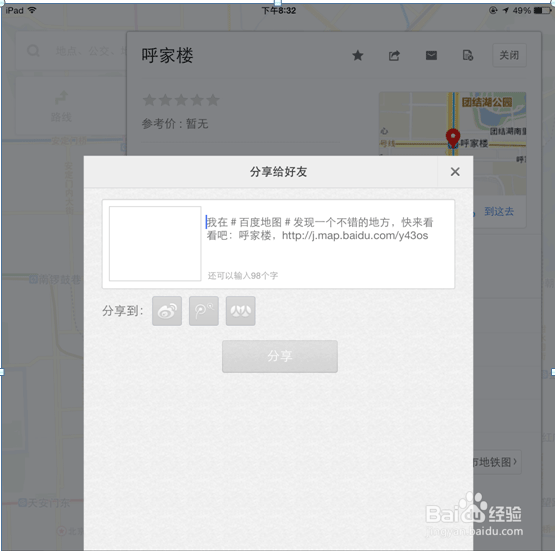
Task: Tap the search magnifier icon
Action: coord(33,51)
